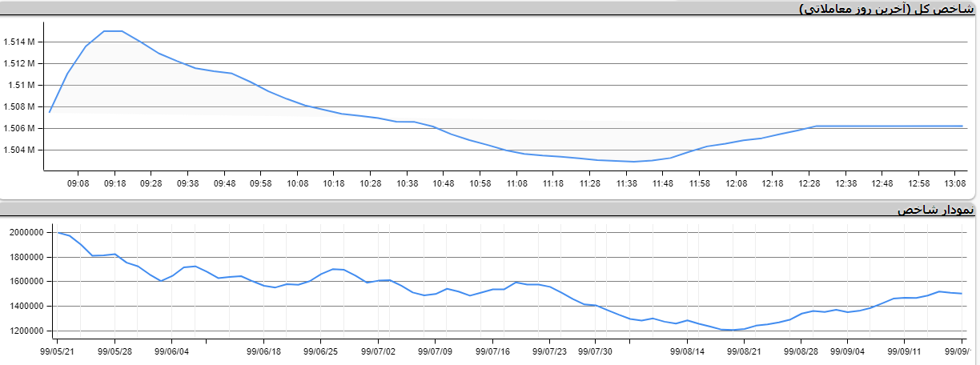Click the 1.514 M value on the y-axis

tap(19, 42)
